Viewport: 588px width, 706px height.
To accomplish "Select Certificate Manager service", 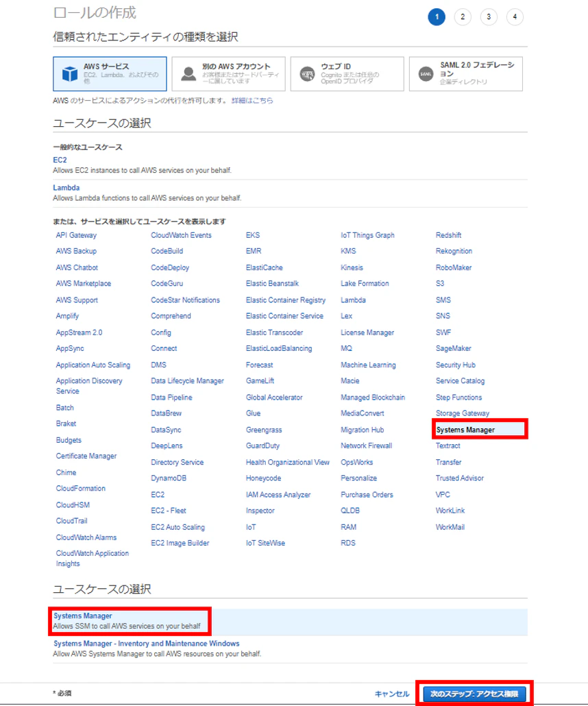I will (x=86, y=456).
